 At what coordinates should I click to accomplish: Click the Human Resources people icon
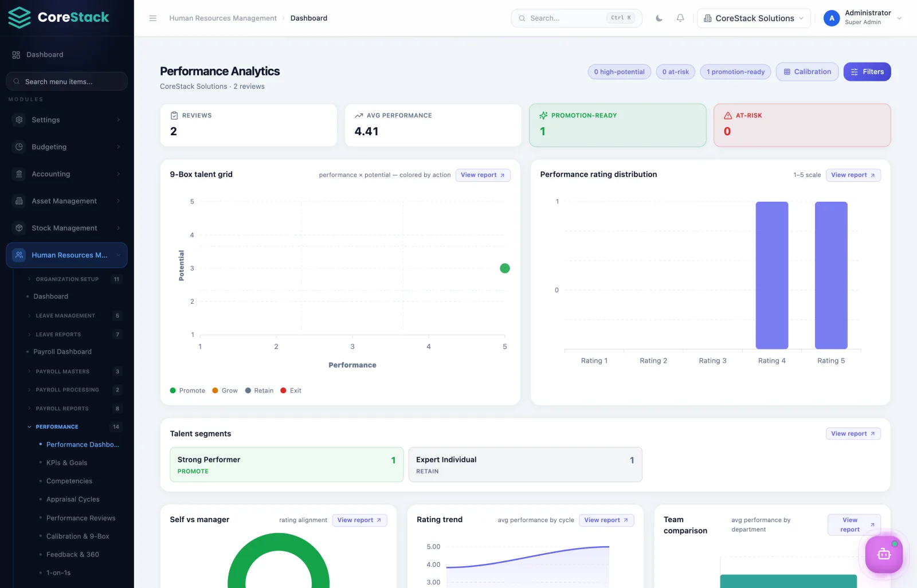point(19,255)
